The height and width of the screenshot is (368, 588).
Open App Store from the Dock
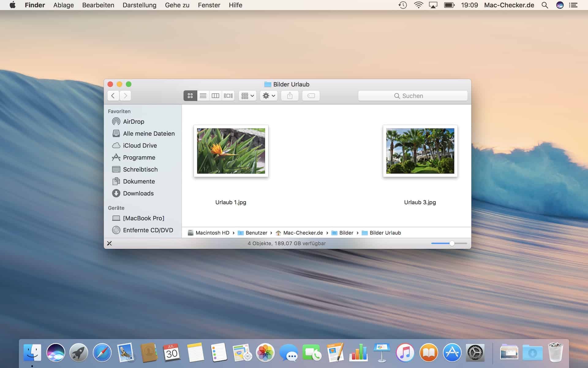[x=452, y=352]
